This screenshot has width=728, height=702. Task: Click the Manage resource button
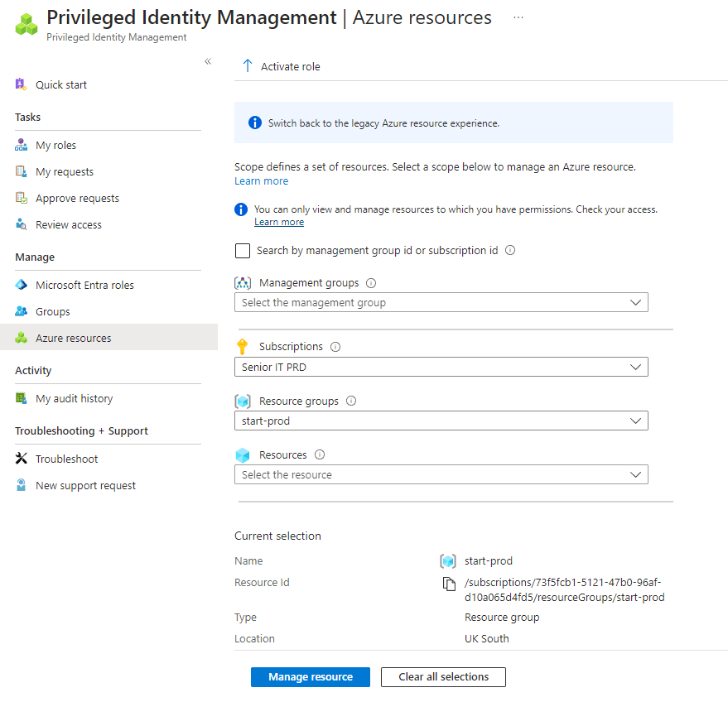311,676
